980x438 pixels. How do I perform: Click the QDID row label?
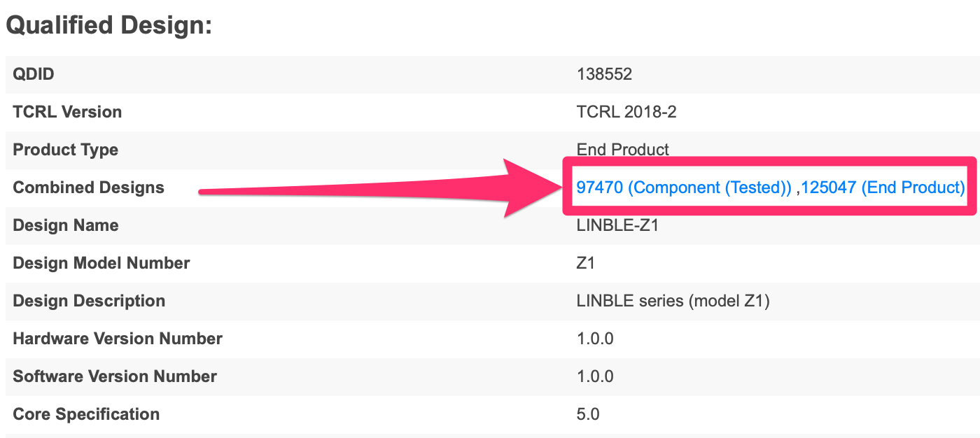coord(34,74)
